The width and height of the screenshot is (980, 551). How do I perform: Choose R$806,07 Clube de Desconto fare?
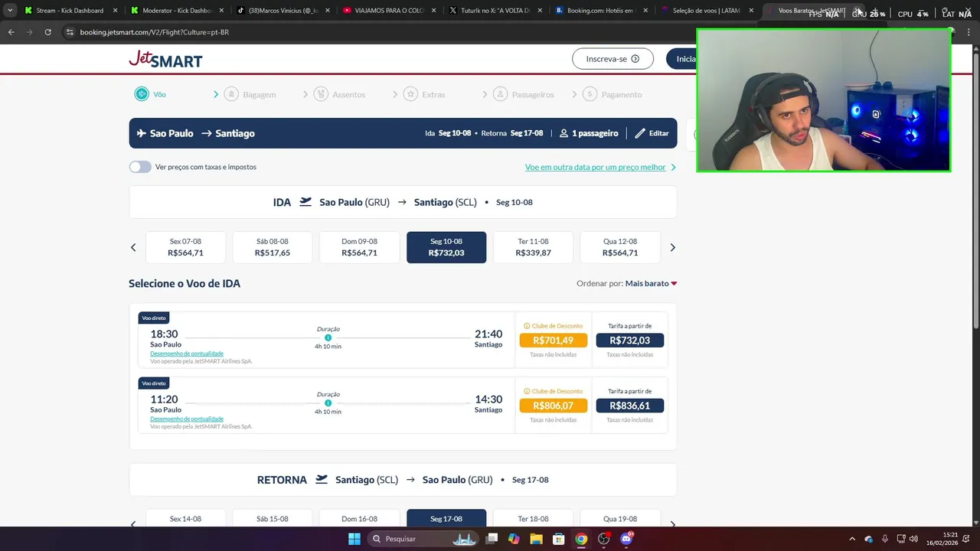pos(553,406)
